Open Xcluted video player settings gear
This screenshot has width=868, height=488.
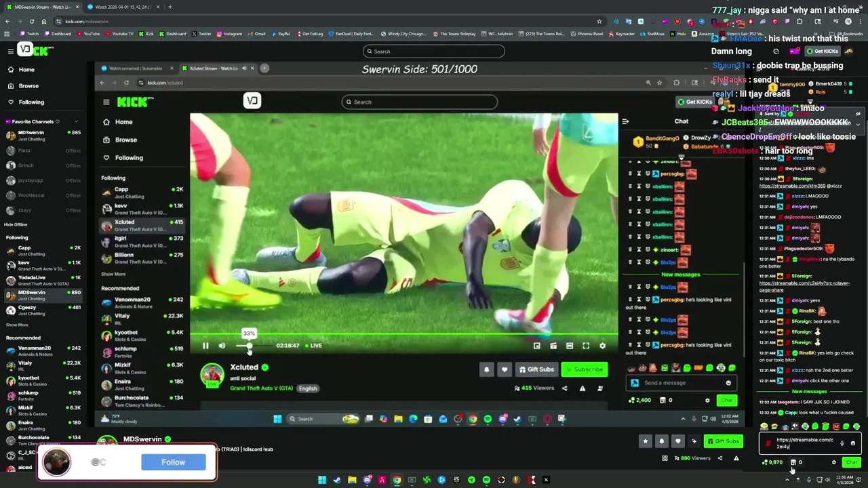pyautogui.click(x=602, y=346)
